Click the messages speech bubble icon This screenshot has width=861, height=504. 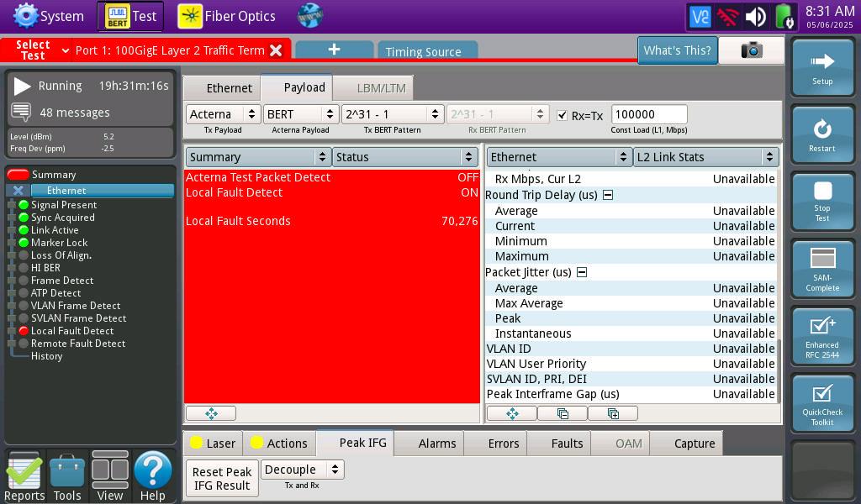[x=21, y=112]
